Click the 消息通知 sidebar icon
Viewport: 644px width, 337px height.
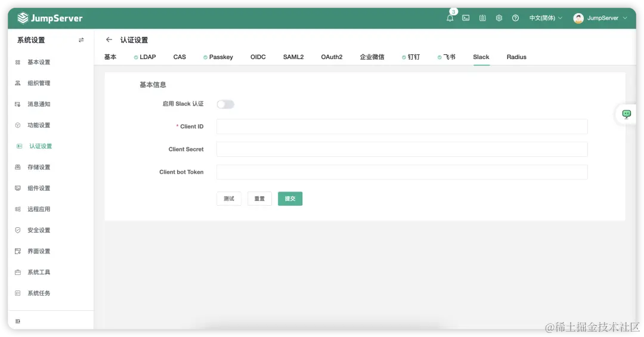click(18, 104)
